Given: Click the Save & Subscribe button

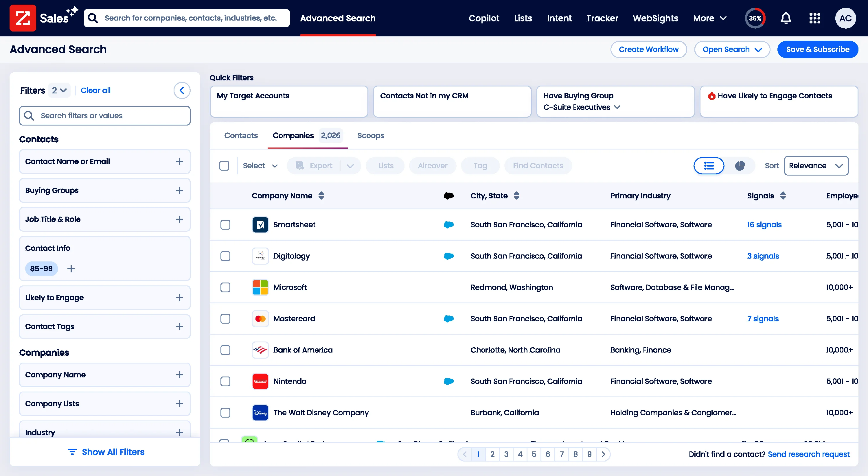Looking at the screenshot, I should (x=817, y=49).
